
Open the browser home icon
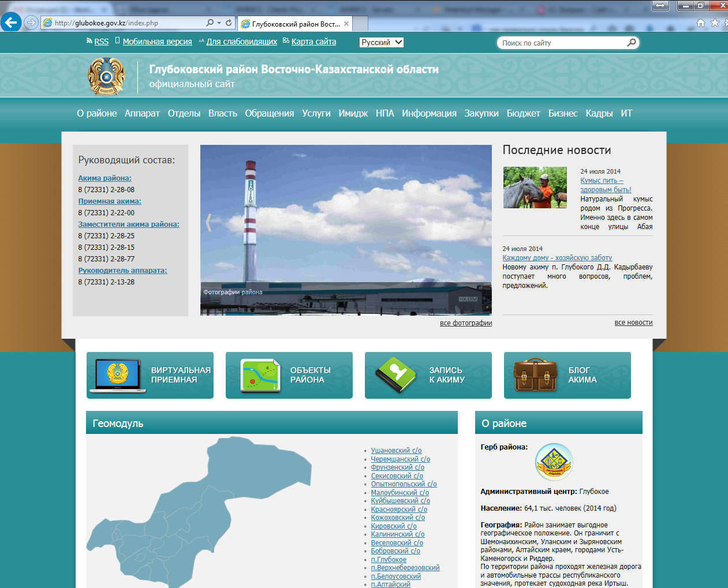coord(701,23)
